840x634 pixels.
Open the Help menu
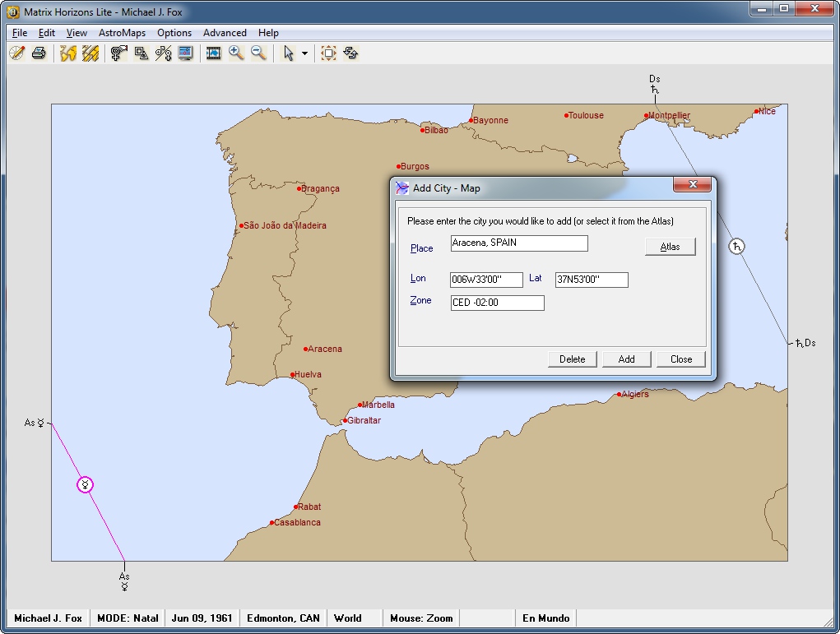point(268,33)
